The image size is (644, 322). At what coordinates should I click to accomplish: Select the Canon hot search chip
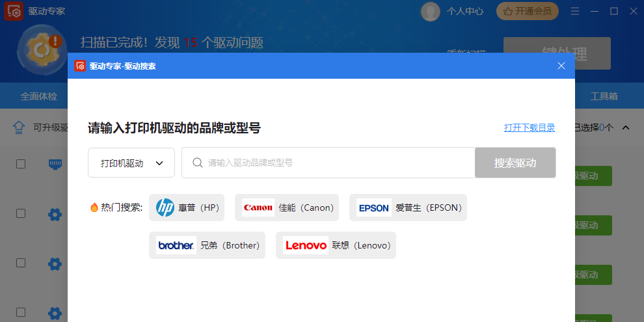(287, 208)
